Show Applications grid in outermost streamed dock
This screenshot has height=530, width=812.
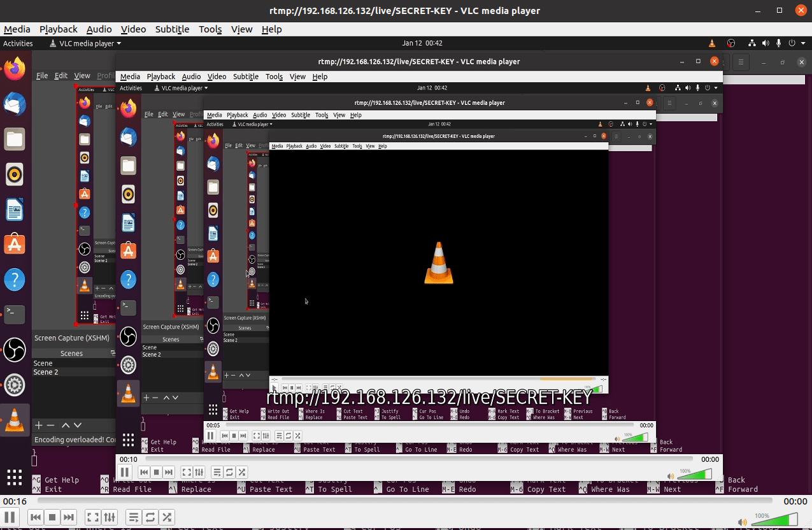coord(15,478)
